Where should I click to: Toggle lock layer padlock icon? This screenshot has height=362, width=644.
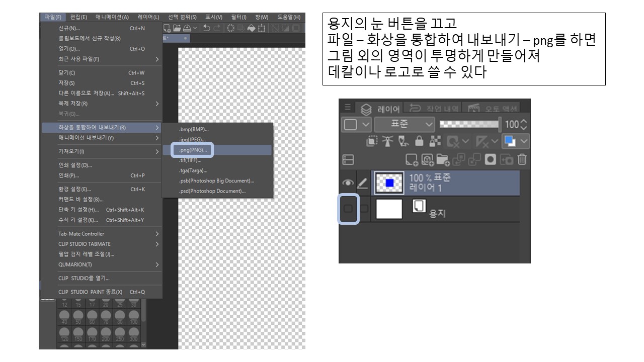coord(419,141)
